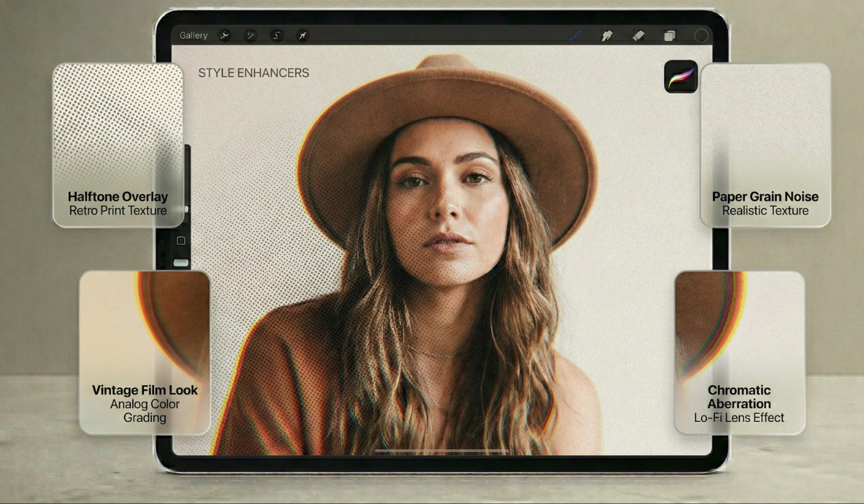Screen dimensions: 864x504
Task: Open the Actions wrench menu
Action: [225, 35]
